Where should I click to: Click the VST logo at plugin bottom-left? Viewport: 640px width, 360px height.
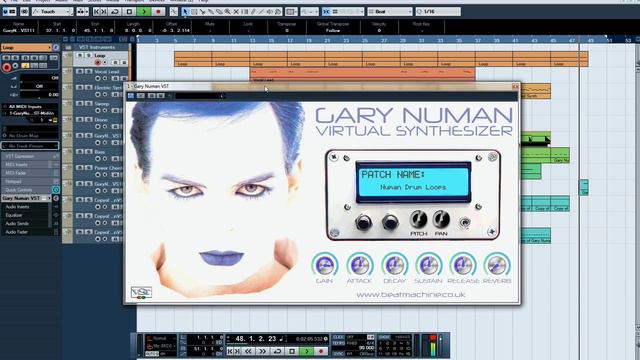coord(141,293)
